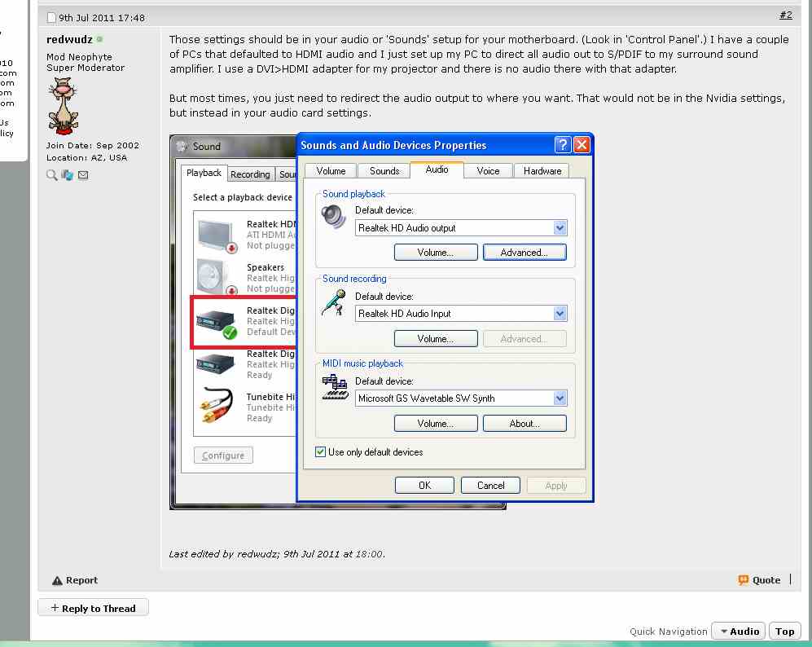Image resolution: width=812 pixels, height=647 pixels.
Task: Click Reply to Thread button
Action: pyautogui.click(x=93, y=608)
